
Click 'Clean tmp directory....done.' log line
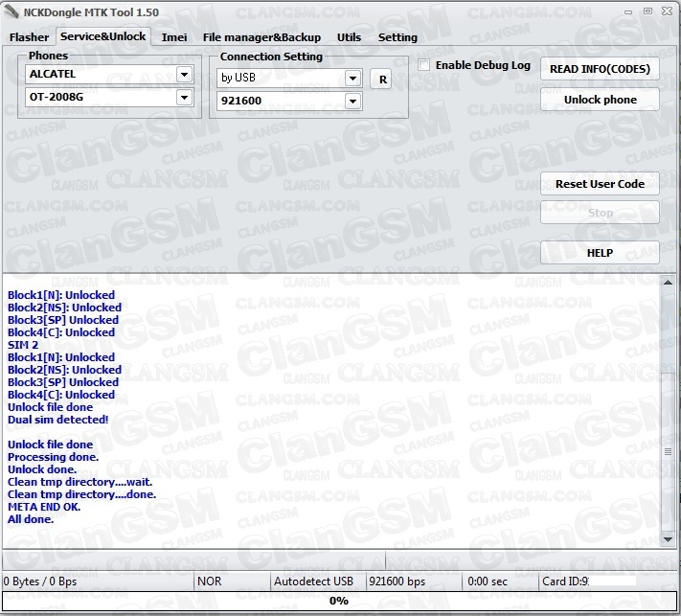(x=81, y=494)
